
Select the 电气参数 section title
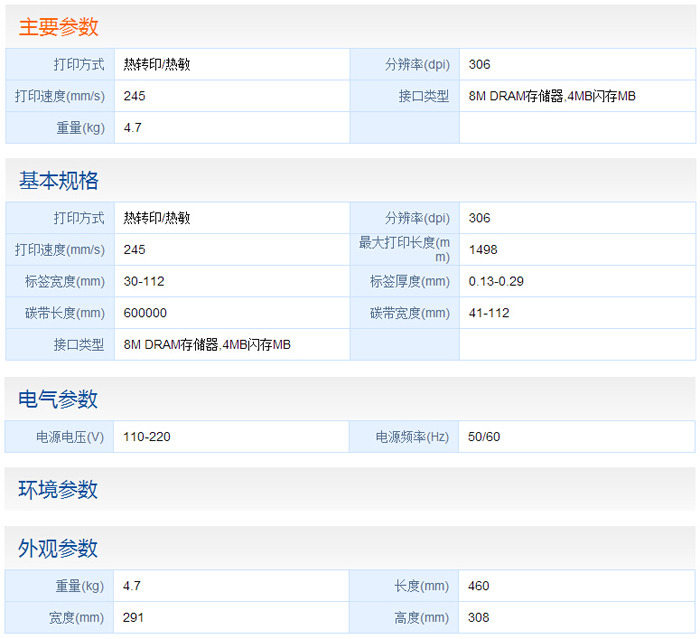tap(59, 399)
